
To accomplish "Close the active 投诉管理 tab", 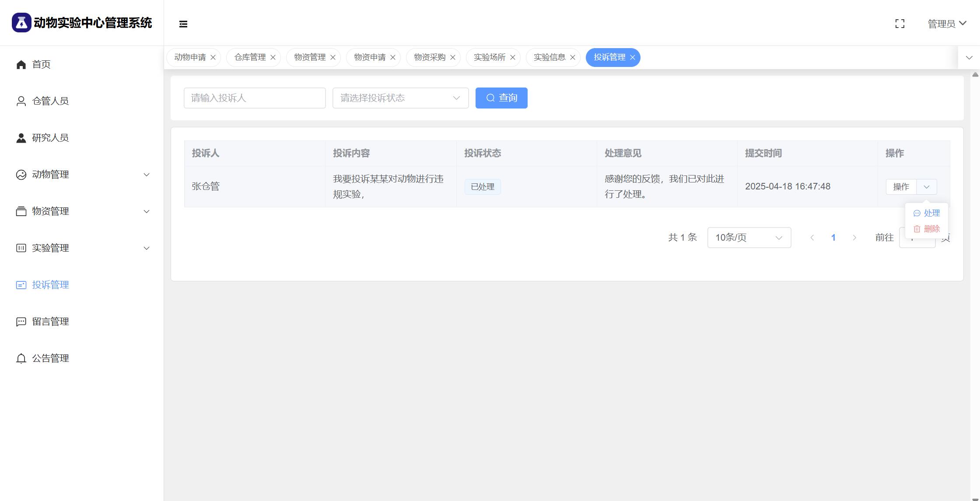I will tap(633, 57).
